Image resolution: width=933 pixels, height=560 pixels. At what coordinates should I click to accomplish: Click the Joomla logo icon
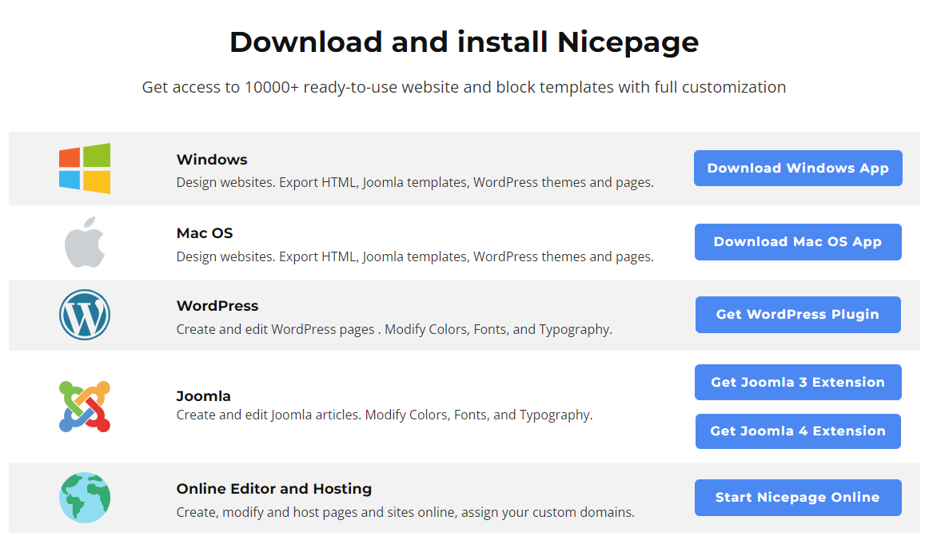click(x=85, y=407)
